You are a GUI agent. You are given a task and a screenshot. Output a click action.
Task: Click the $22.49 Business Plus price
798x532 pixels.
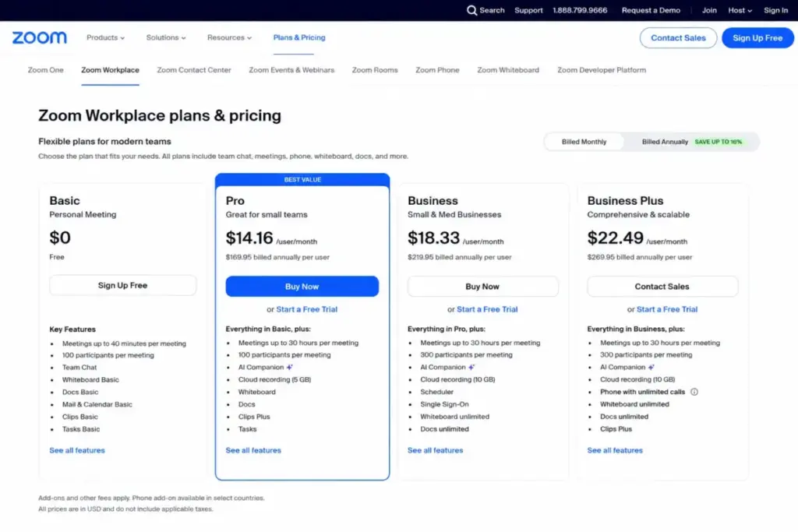coord(615,238)
